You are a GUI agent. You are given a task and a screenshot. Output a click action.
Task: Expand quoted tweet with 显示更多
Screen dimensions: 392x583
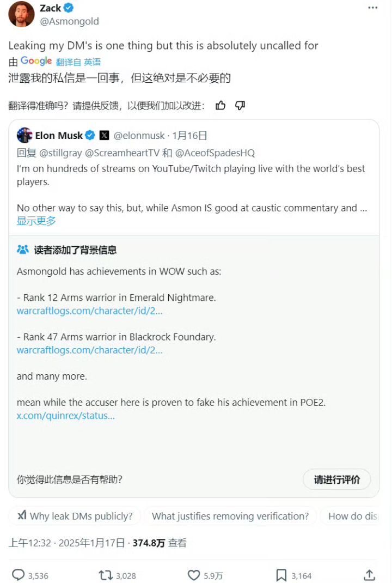point(36,221)
